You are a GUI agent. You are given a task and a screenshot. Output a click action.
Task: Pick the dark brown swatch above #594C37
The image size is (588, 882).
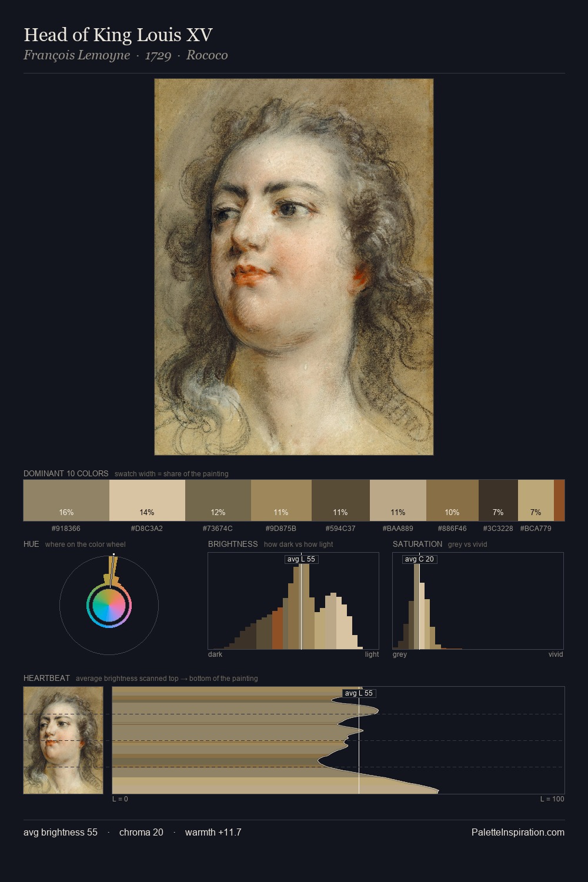coord(340,500)
